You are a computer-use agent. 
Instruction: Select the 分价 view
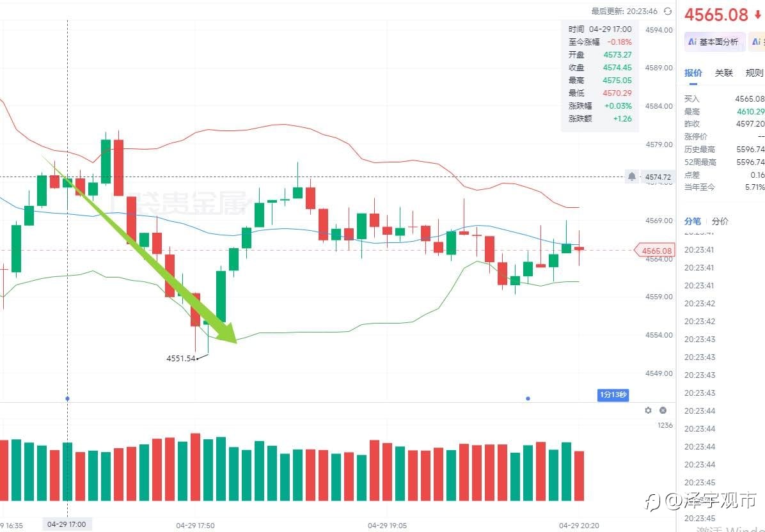720,221
